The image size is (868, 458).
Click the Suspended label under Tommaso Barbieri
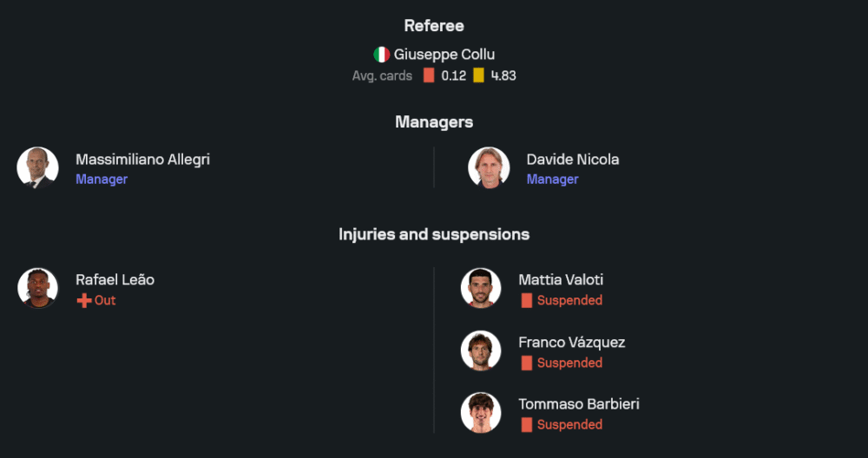[x=569, y=425]
